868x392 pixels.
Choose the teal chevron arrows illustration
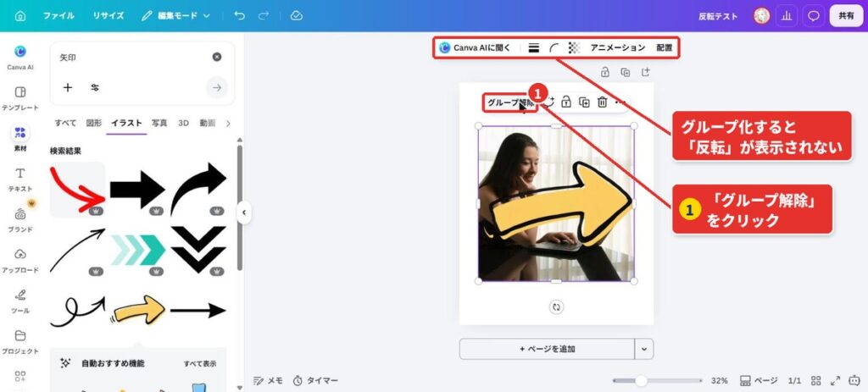click(x=138, y=251)
